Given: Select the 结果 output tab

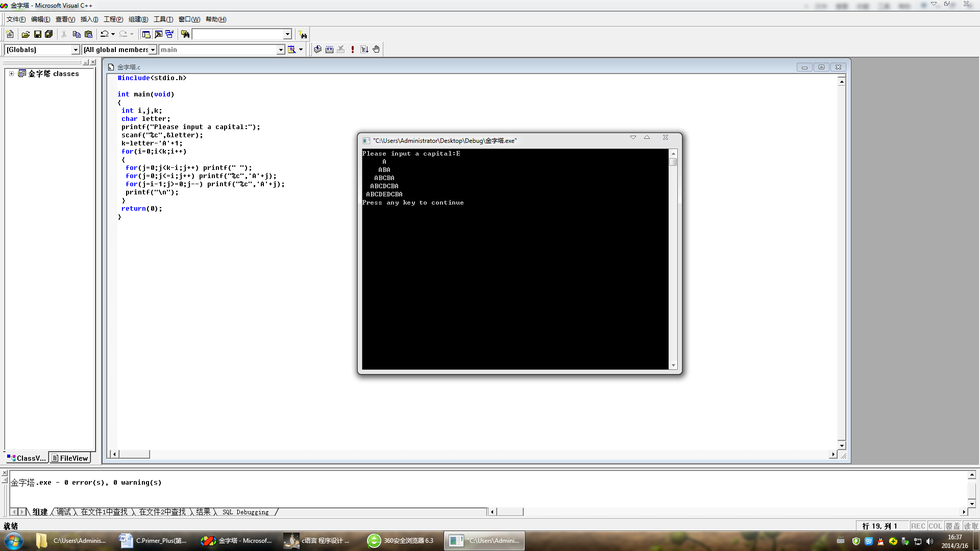Looking at the screenshot, I should pyautogui.click(x=203, y=512).
